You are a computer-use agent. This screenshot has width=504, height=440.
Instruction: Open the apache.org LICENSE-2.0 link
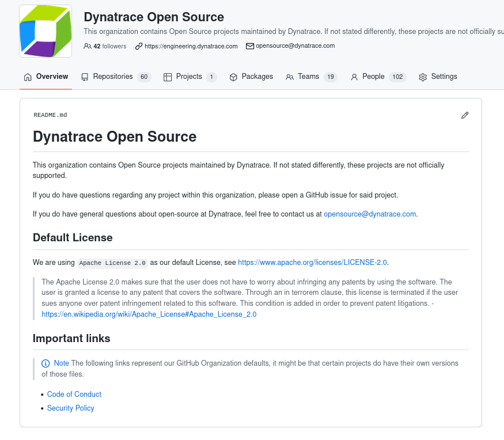click(x=312, y=263)
